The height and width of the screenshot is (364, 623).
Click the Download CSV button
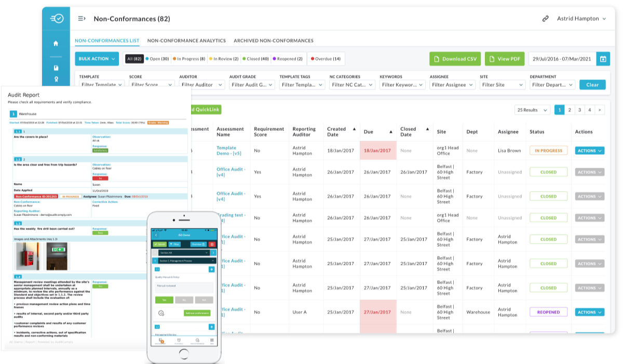[x=455, y=59]
